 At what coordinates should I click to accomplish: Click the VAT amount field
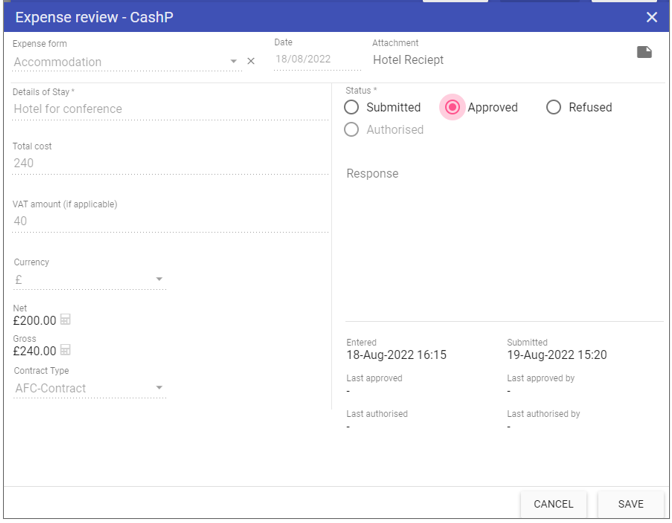click(x=170, y=221)
